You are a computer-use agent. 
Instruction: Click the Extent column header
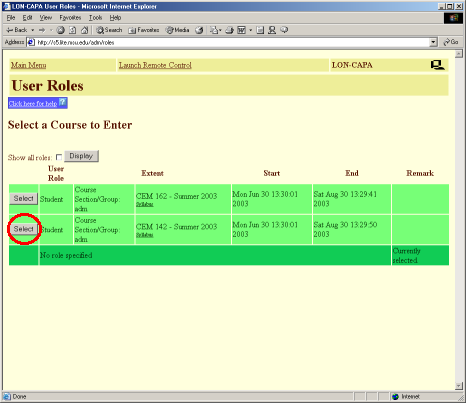tap(152, 173)
